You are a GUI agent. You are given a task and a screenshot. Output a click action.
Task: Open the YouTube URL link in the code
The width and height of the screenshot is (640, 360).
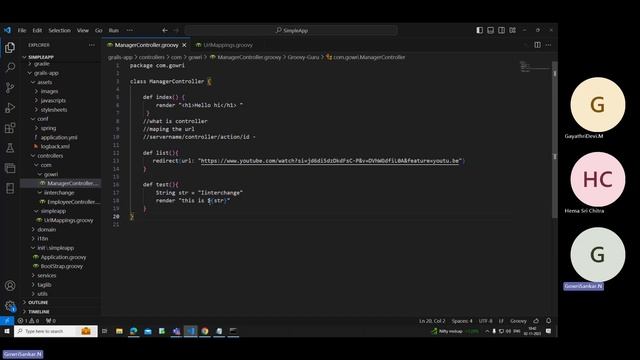(x=331, y=161)
